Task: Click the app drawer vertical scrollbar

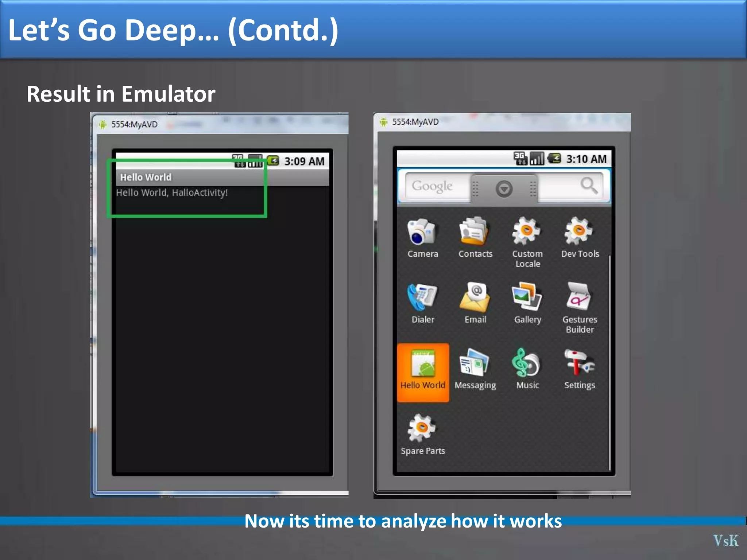Action: click(609, 363)
